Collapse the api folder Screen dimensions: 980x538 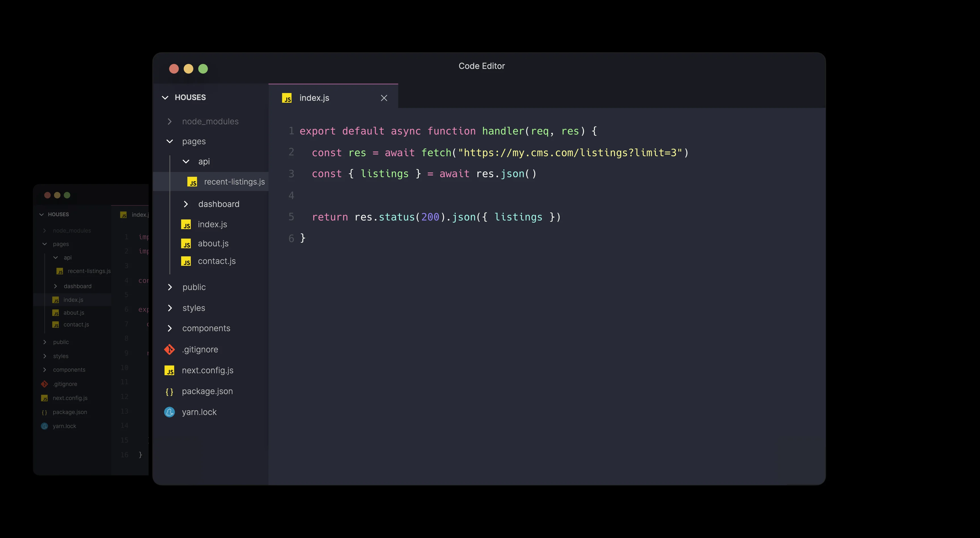186,161
